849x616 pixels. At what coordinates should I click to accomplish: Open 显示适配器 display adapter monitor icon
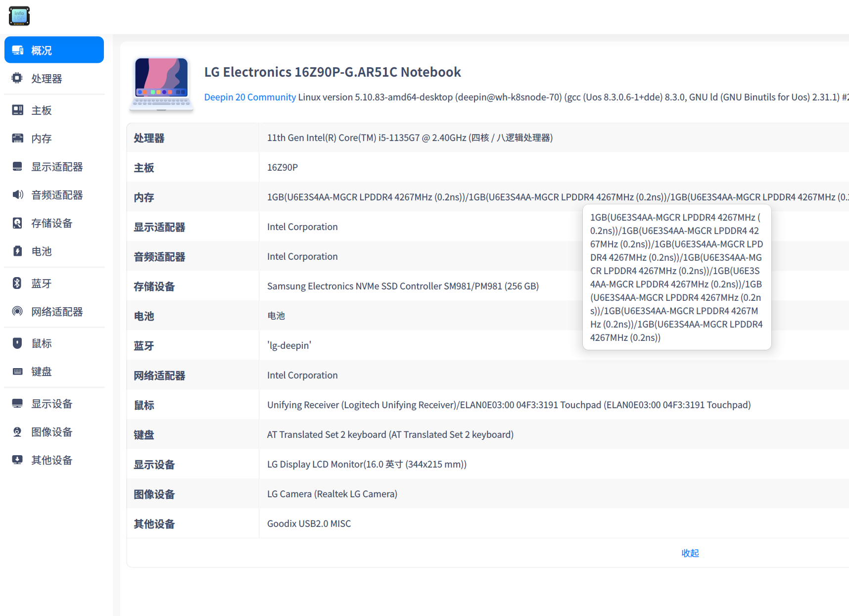(18, 166)
